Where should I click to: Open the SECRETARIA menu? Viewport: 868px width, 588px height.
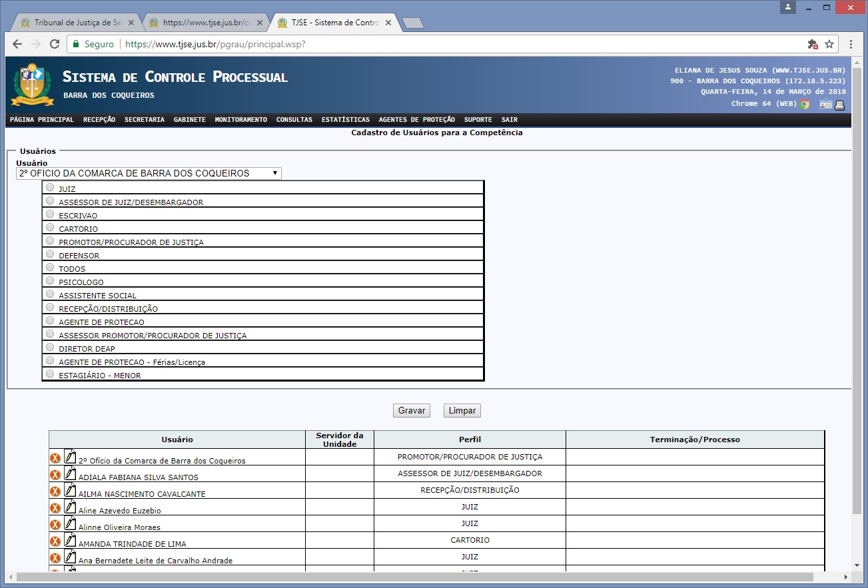(x=144, y=120)
